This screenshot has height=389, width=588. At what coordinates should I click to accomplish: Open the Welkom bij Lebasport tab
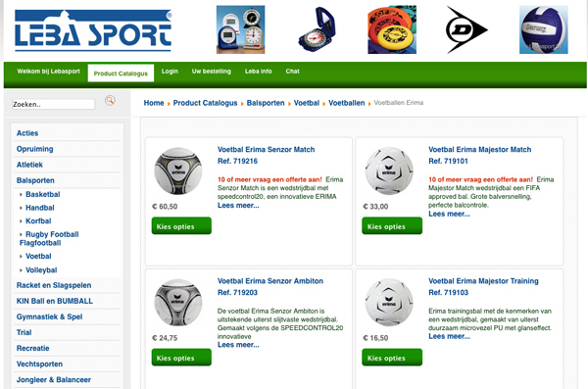pos(48,72)
